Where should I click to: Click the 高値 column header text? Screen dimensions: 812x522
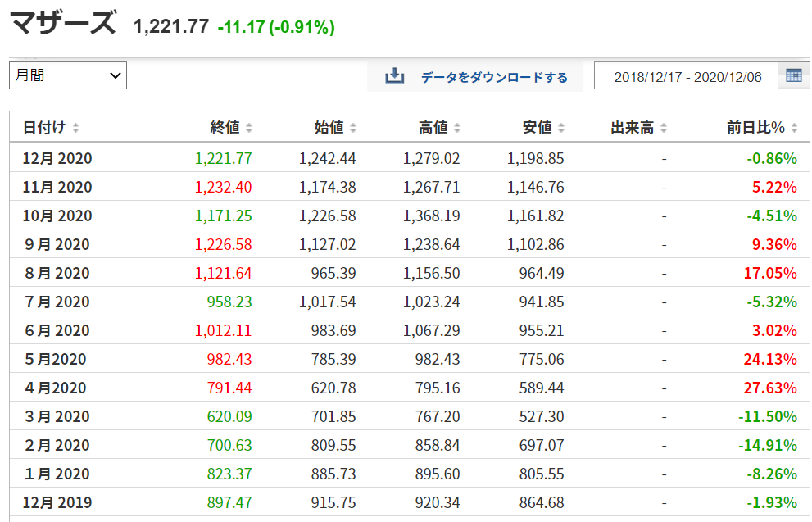433,128
